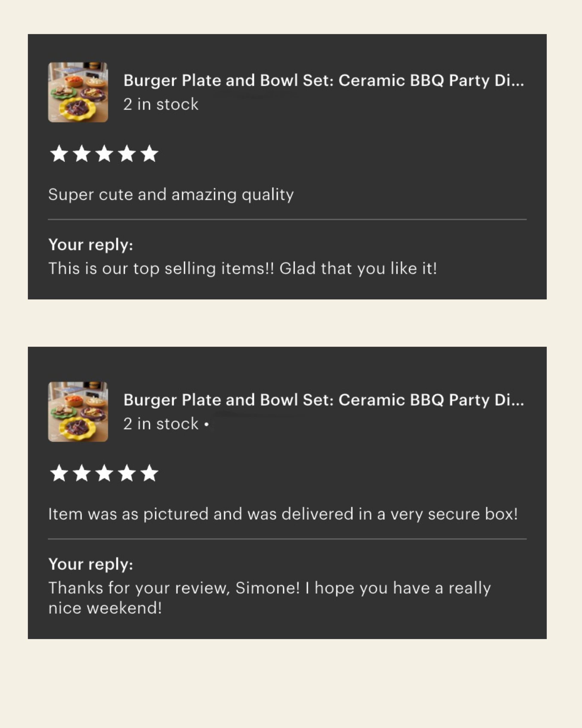Click fifth star in "Super cute" review rating
The image size is (582, 728).
pyautogui.click(x=149, y=153)
